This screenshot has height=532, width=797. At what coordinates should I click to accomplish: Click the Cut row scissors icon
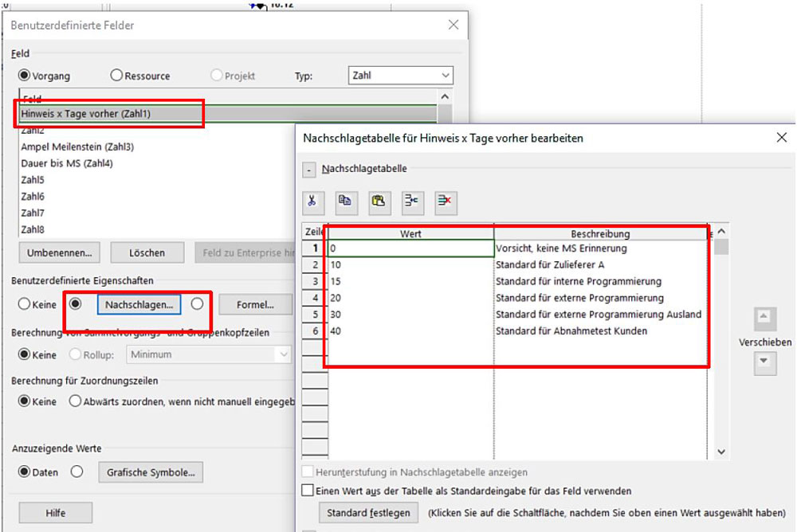(313, 201)
